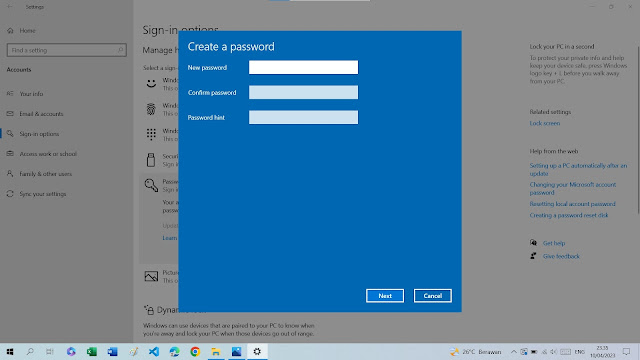Select the Picture Password image icon

[151, 276]
